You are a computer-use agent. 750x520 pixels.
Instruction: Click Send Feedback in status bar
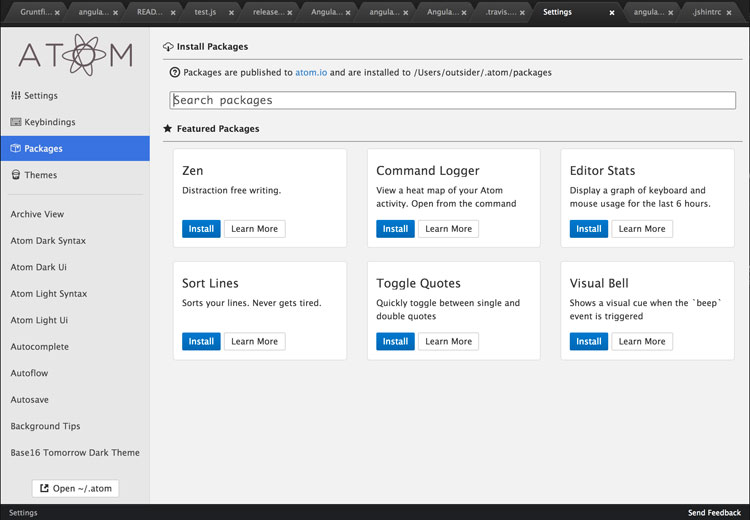click(x=714, y=513)
